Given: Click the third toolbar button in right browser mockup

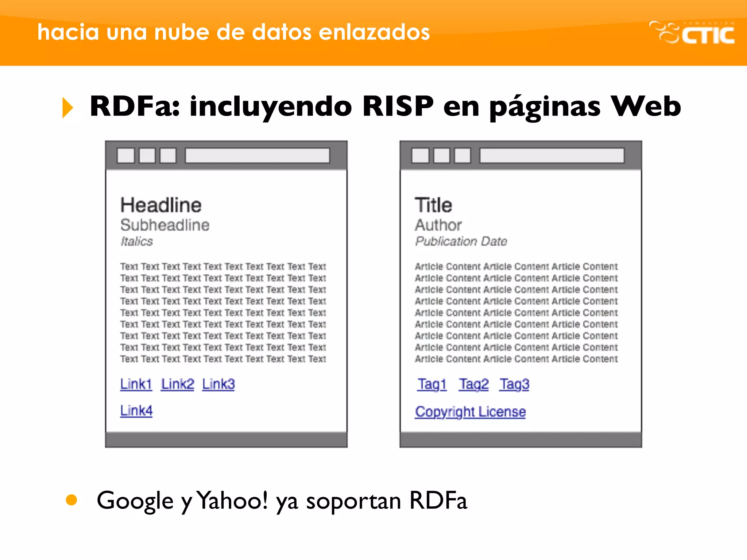Looking at the screenshot, I should click(462, 155).
